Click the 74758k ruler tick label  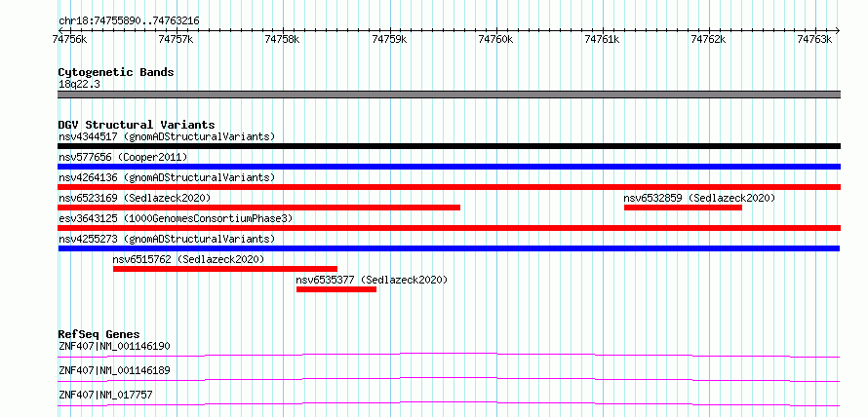pos(282,39)
